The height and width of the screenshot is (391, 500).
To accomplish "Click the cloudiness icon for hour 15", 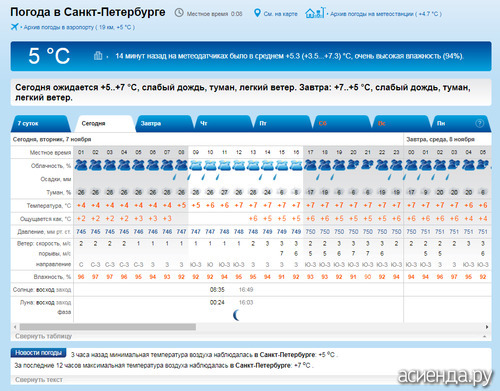I will point(282,165).
